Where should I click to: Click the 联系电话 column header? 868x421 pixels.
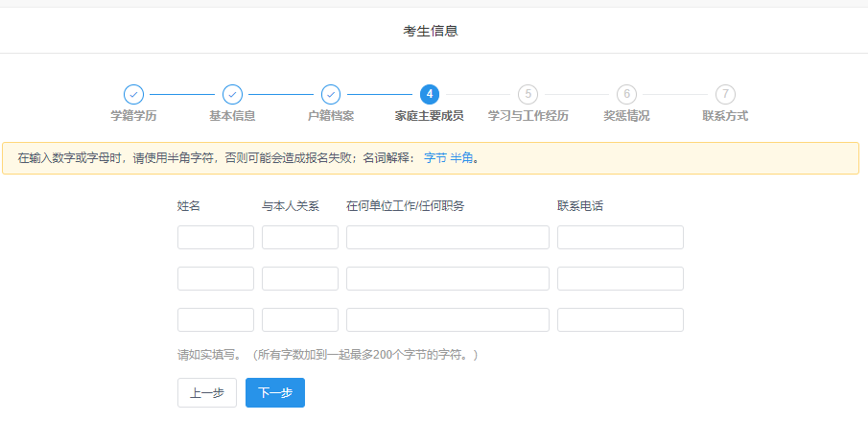[580, 206]
